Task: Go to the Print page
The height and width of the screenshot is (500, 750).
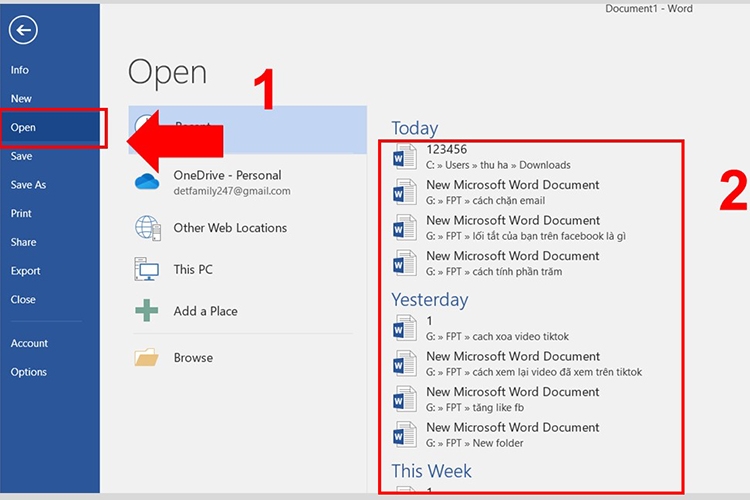Action: click(x=21, y=213)
